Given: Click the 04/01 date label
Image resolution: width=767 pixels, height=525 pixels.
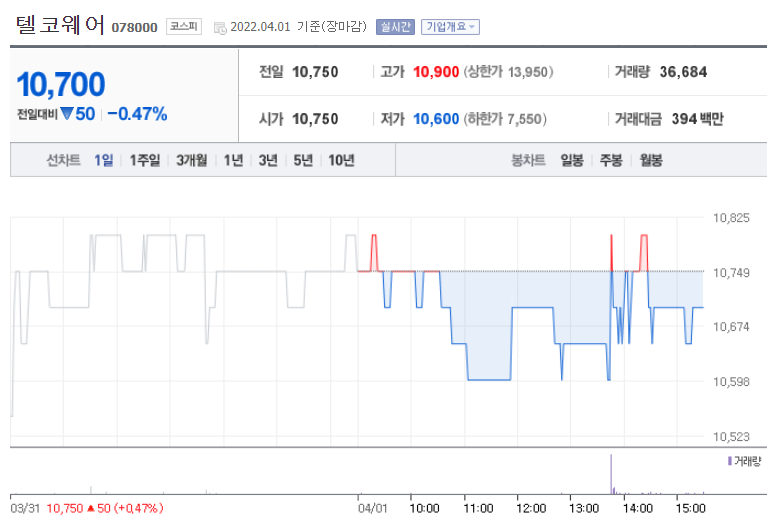Looking at the screenshot, I should tap(372, 508).
